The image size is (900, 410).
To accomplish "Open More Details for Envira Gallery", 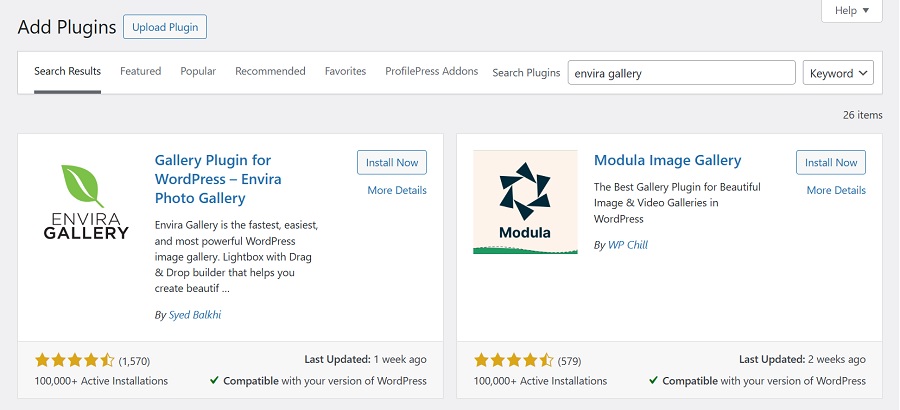I will click(396, 190).
